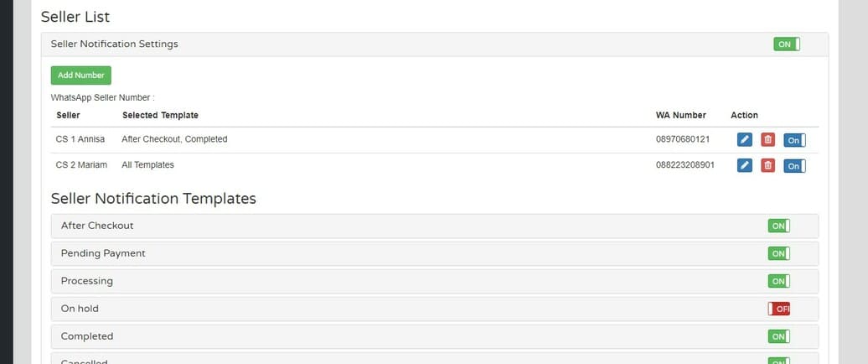This screenshot has height=364, width=868.
Task: Click WA number 08970680121
Action: point(683,139)
